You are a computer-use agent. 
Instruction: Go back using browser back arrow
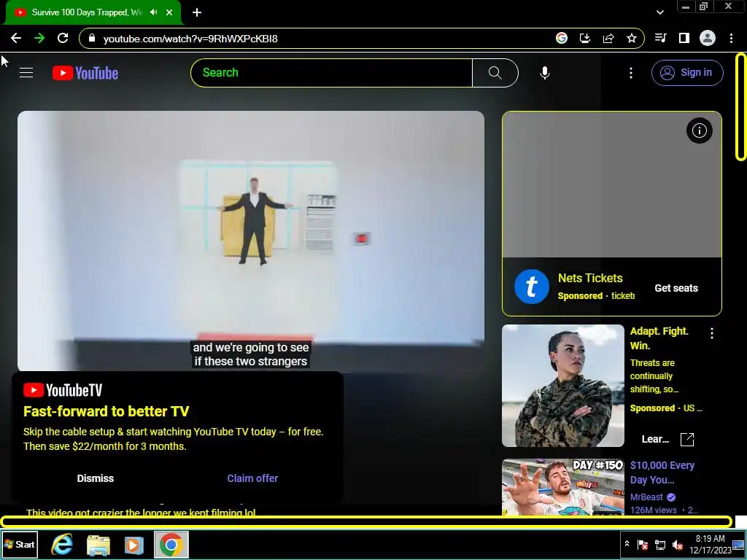click(16, 38)
